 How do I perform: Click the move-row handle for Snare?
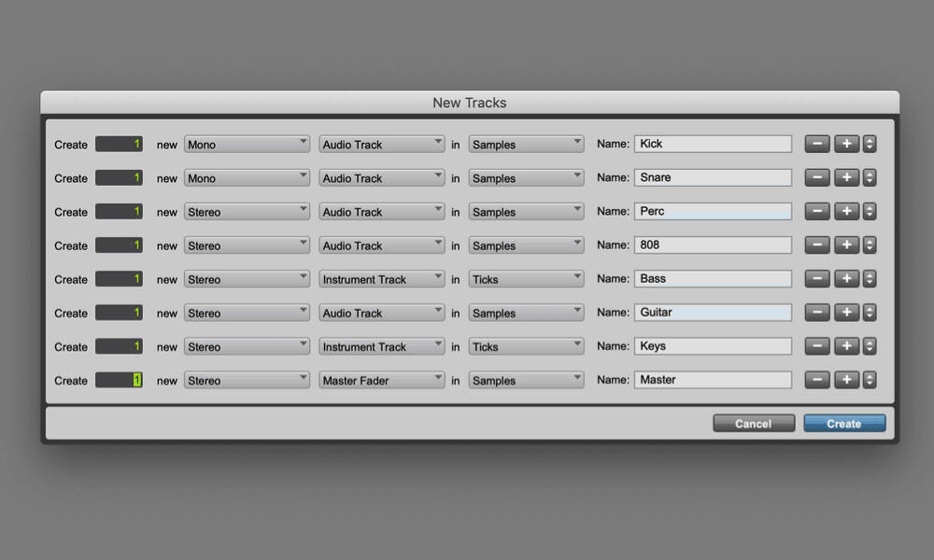[870, 177]
